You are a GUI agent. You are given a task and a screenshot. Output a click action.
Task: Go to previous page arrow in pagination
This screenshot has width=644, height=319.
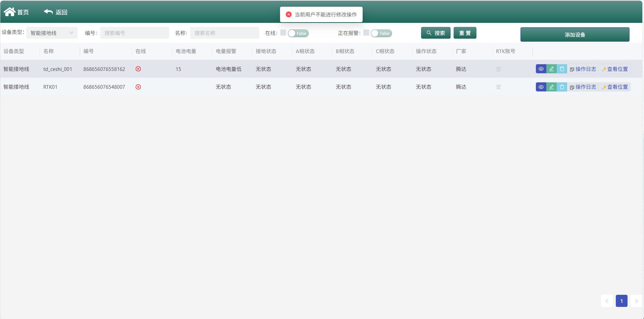(x=607, y=301)
